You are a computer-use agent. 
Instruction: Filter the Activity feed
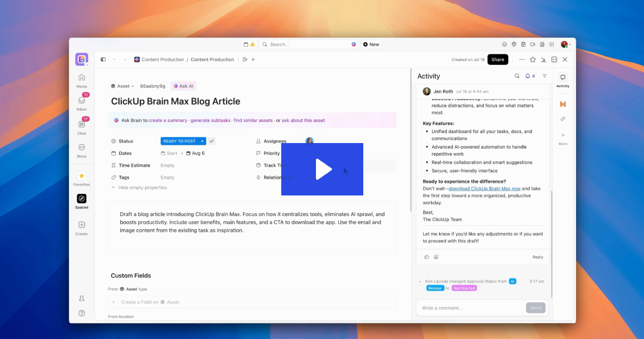point(544,76)
